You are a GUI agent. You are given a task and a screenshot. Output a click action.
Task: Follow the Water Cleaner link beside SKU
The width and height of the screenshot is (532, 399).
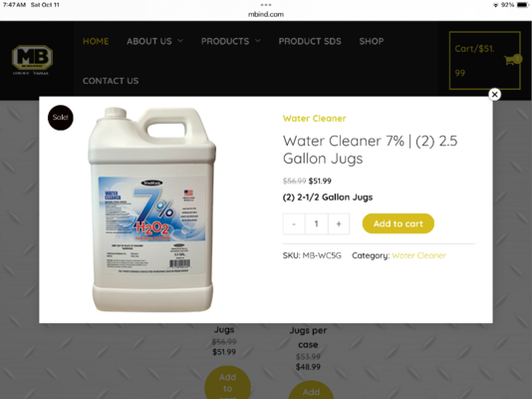[418, 255]
